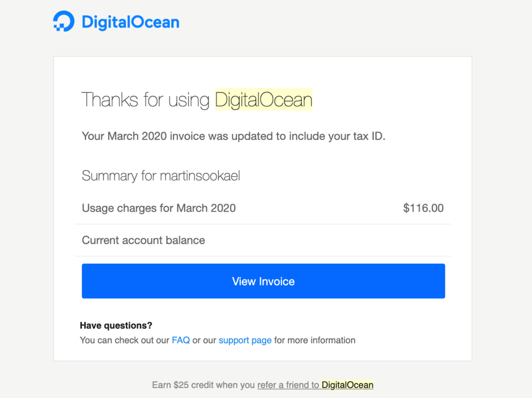532x398 pixels.
Task: Click the 'for more information' text
Action: coord(315,340)
